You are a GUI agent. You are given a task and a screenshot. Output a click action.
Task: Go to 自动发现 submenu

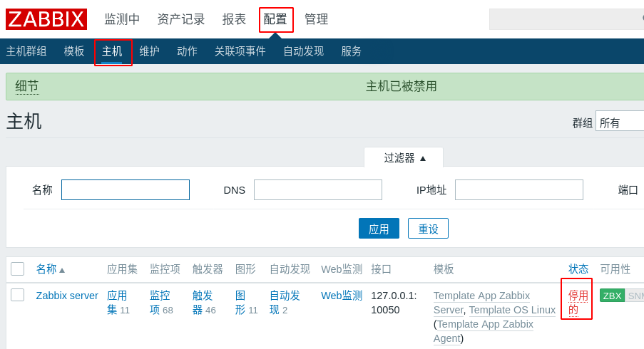(x=304, y=51)
